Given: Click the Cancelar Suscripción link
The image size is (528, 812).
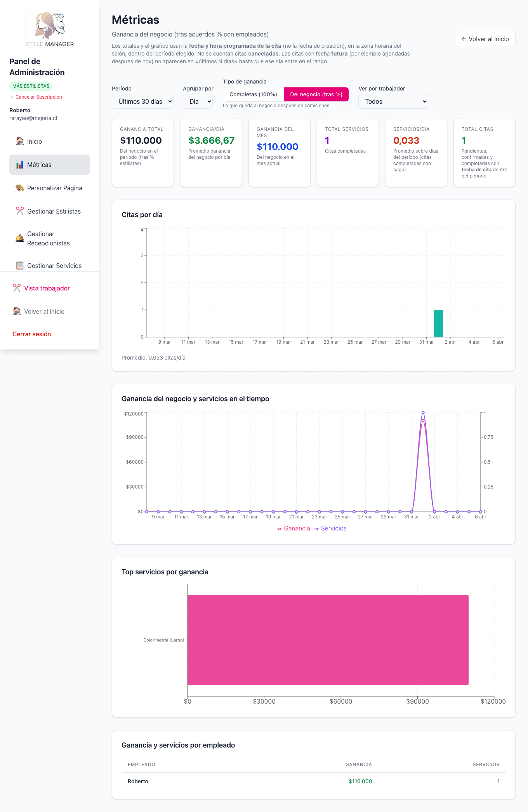Looking at the screenshot, I should pyautogui.click(x=38, y=97).
